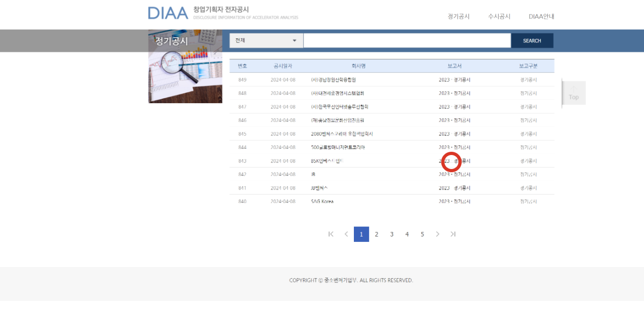Click company name in row 849

(333, 80)
